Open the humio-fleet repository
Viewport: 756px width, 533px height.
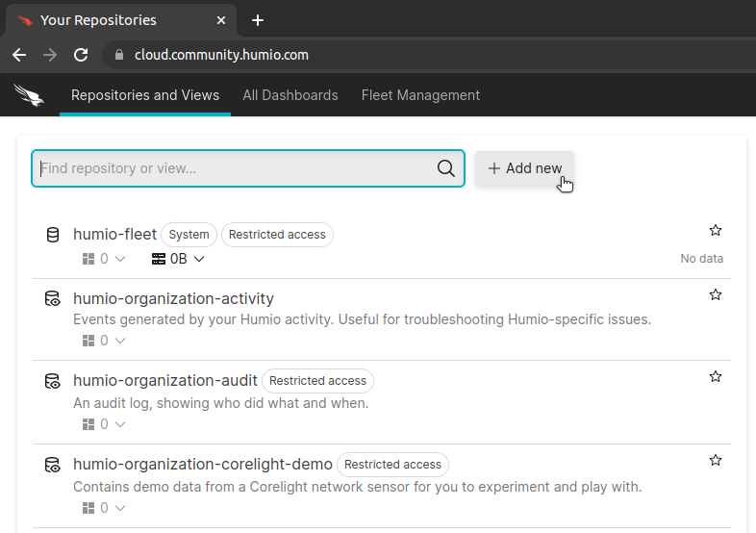pos(114,235)
